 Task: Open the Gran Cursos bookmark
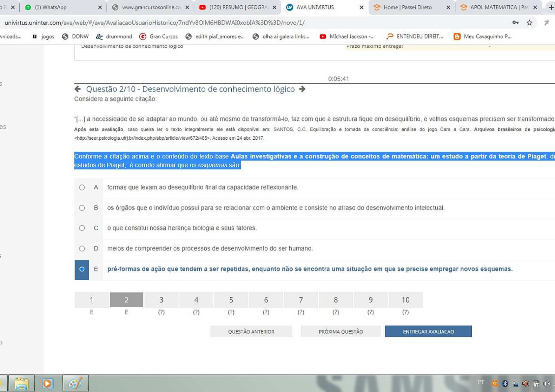159,37
